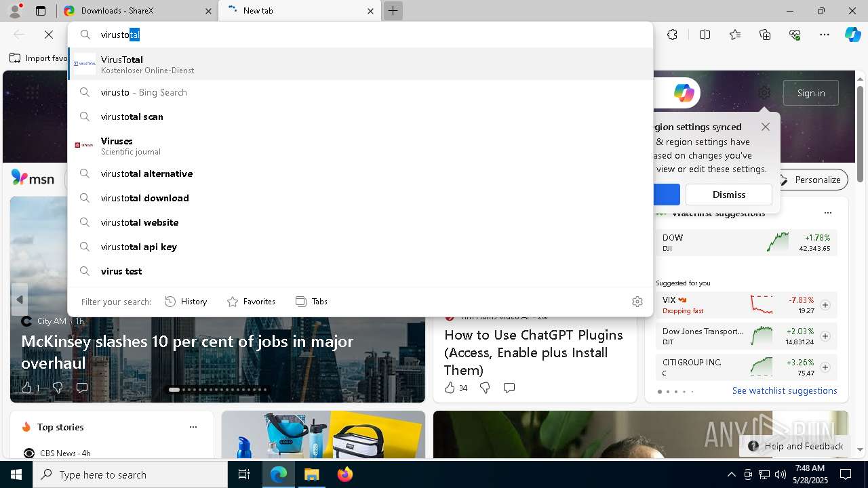This screenshot has width=868, height=488.
Task: Like the McKinsey article
Action: click(x=26, y=388)
